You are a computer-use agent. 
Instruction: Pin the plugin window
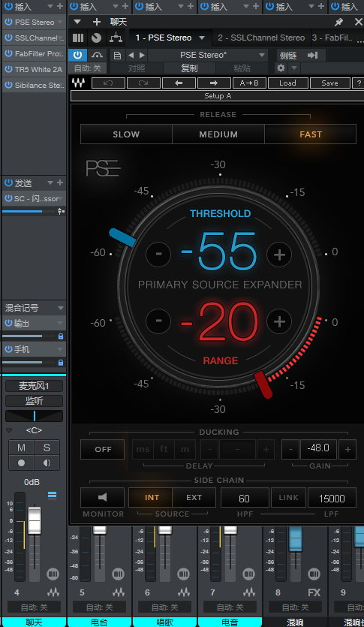click(x=338, y=23)
